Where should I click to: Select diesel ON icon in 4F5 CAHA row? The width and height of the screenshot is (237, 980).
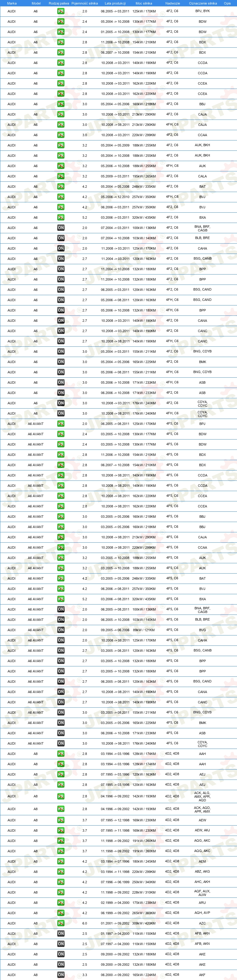click(x=61, y=640)
